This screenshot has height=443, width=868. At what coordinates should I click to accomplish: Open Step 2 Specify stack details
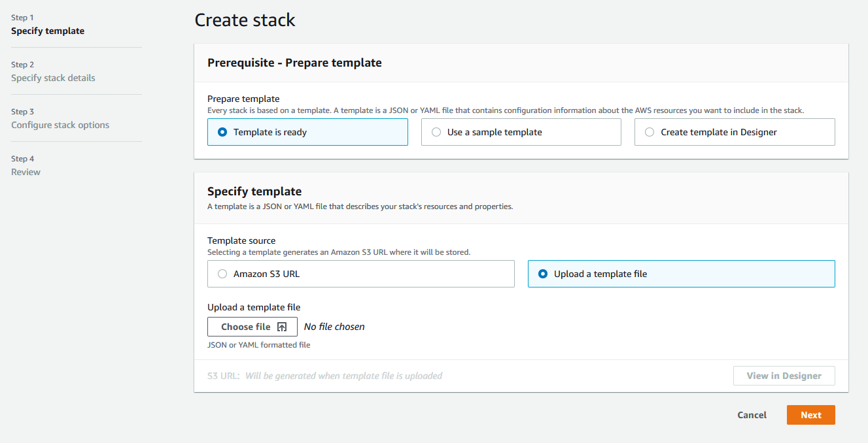pyautogui.click(x=53, y=78)
